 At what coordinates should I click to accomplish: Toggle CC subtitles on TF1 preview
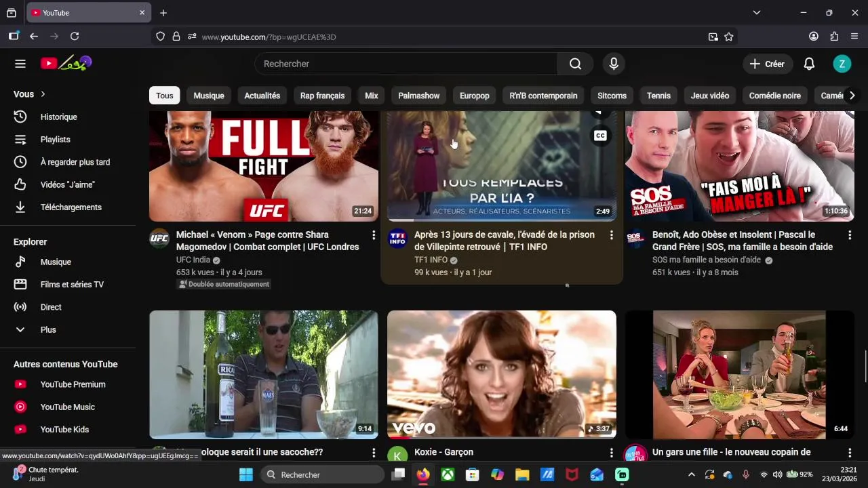click(x=600, y=136)
